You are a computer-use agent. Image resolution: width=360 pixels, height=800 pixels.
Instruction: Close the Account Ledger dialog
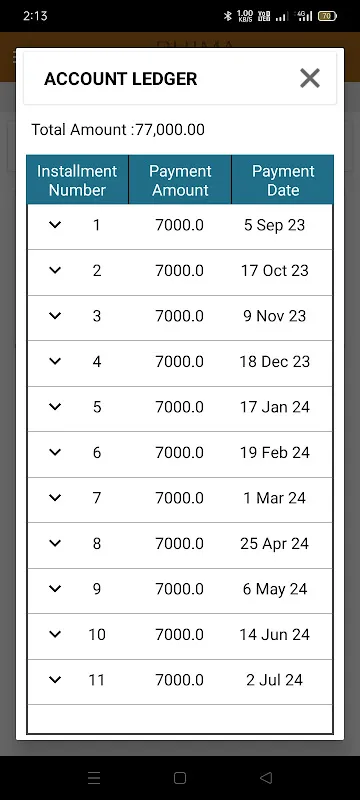click(x=310, y=78)
